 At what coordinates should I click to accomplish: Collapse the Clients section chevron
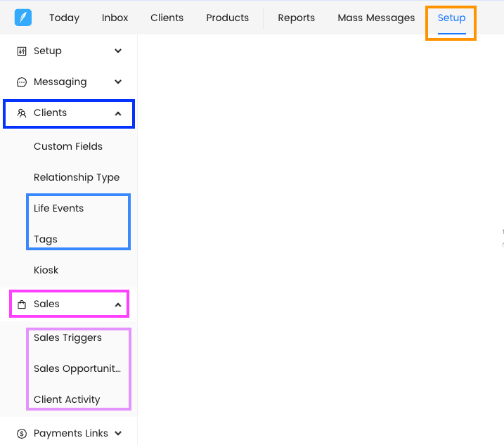(118, 113)
